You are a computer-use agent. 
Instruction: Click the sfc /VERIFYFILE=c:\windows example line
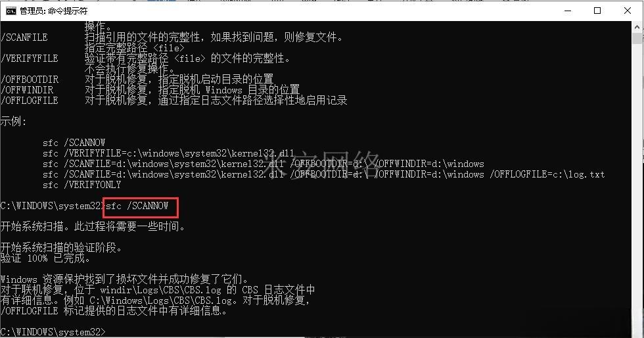(168, 153)
